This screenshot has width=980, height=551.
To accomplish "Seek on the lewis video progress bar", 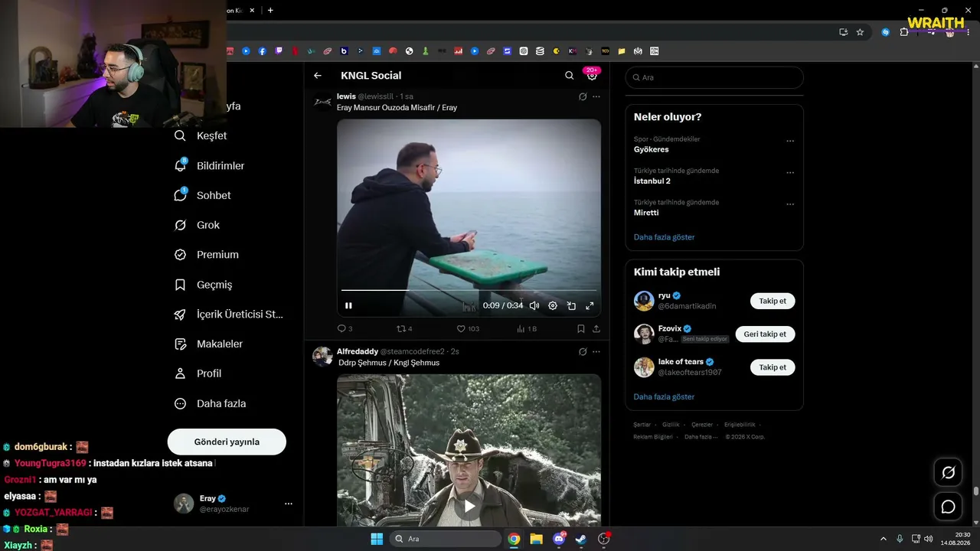I will coord(469,290).
